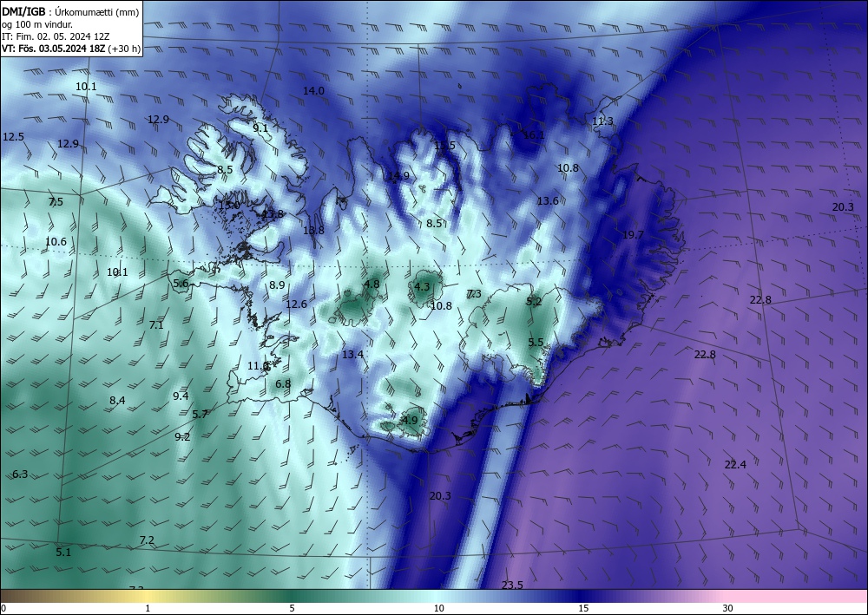
Task: Click the 9.2 value label
Action: [x=182, y=437]
